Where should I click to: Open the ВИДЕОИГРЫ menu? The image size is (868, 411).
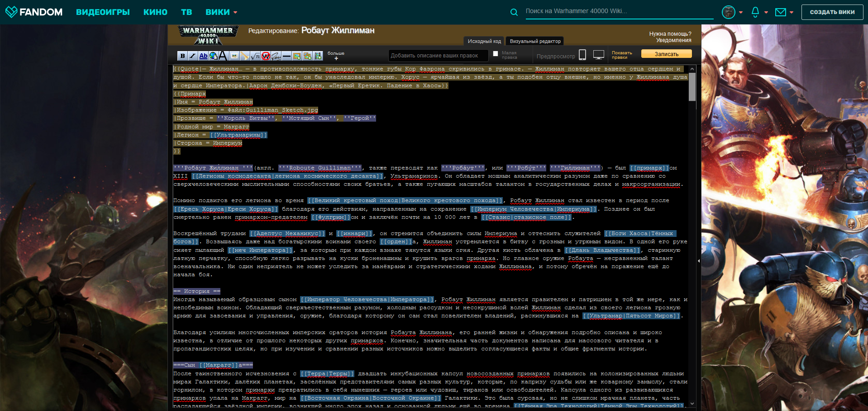[103, 12]
